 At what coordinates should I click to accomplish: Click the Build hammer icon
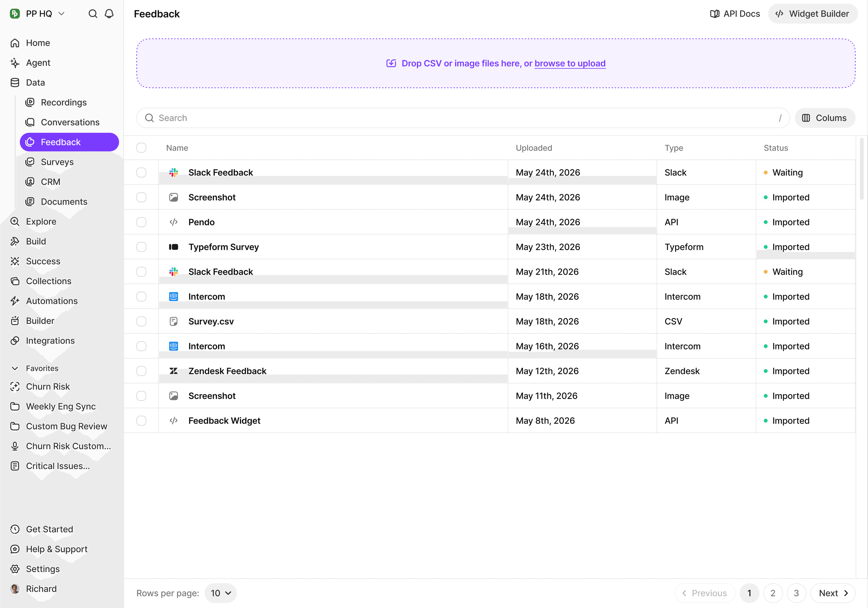[15, 241]
